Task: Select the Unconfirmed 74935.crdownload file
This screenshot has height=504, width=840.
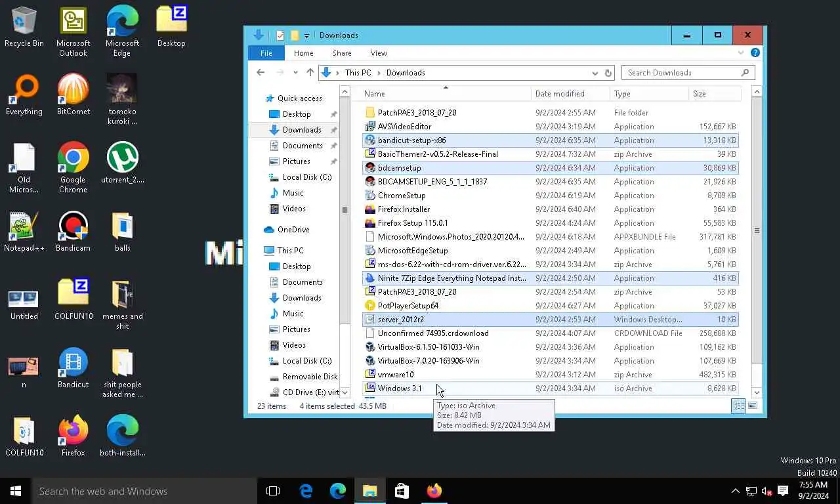Action: click(551, 333)
